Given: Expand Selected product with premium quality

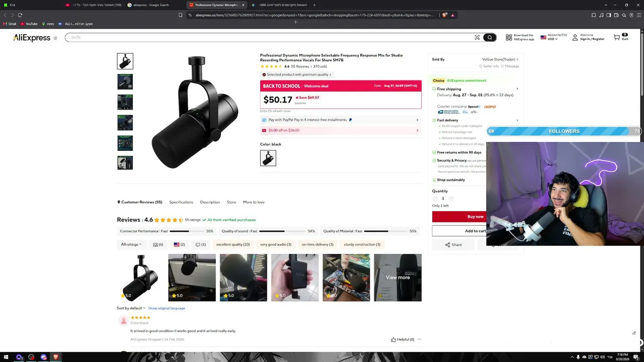Looking at the screenshot, I should tap(297, 74).
